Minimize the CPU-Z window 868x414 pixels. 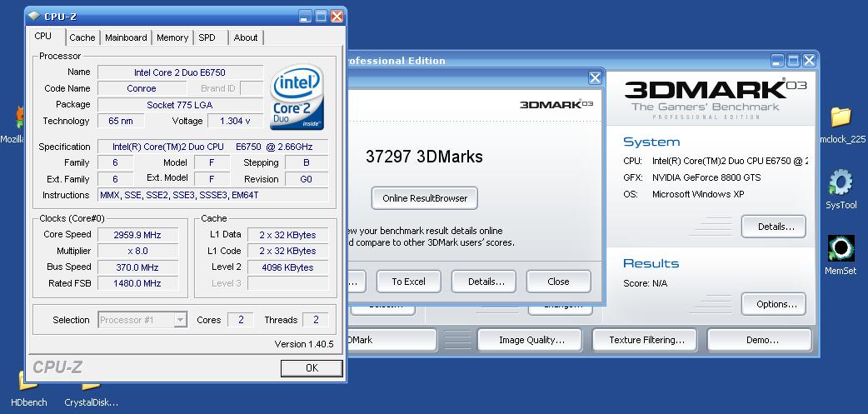(x=305, y=17)
